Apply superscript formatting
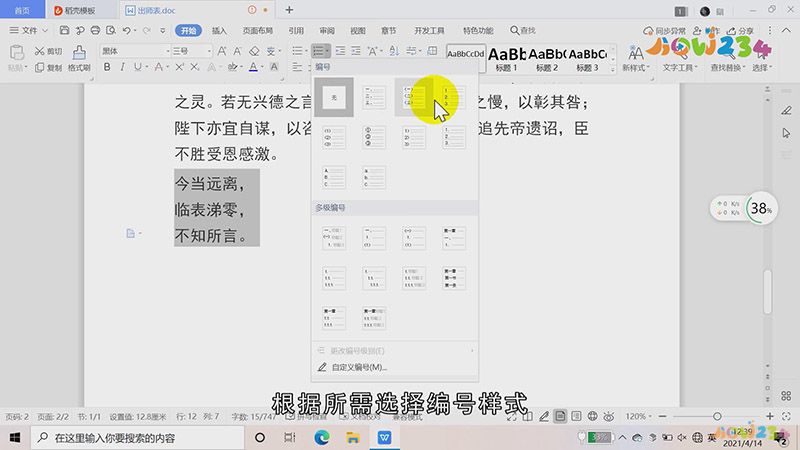 [180, 67]
